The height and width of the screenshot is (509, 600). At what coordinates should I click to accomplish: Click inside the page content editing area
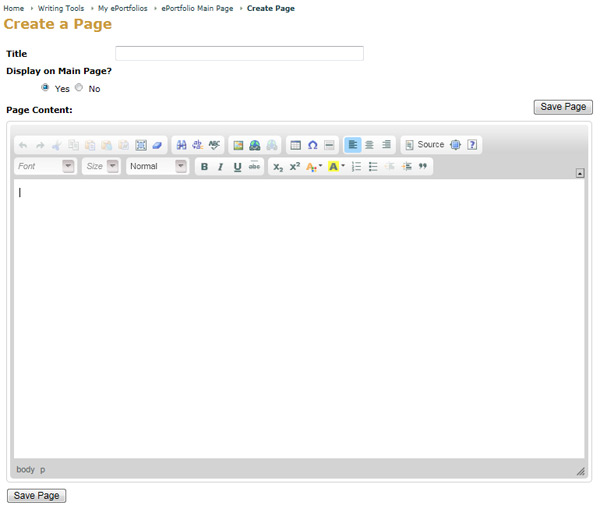click(x=299, y=319)
